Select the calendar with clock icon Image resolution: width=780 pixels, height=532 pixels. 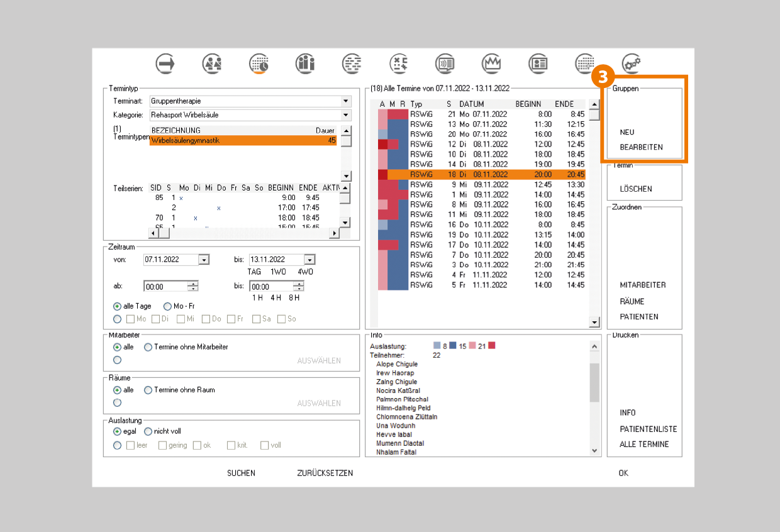click(259, 64)
